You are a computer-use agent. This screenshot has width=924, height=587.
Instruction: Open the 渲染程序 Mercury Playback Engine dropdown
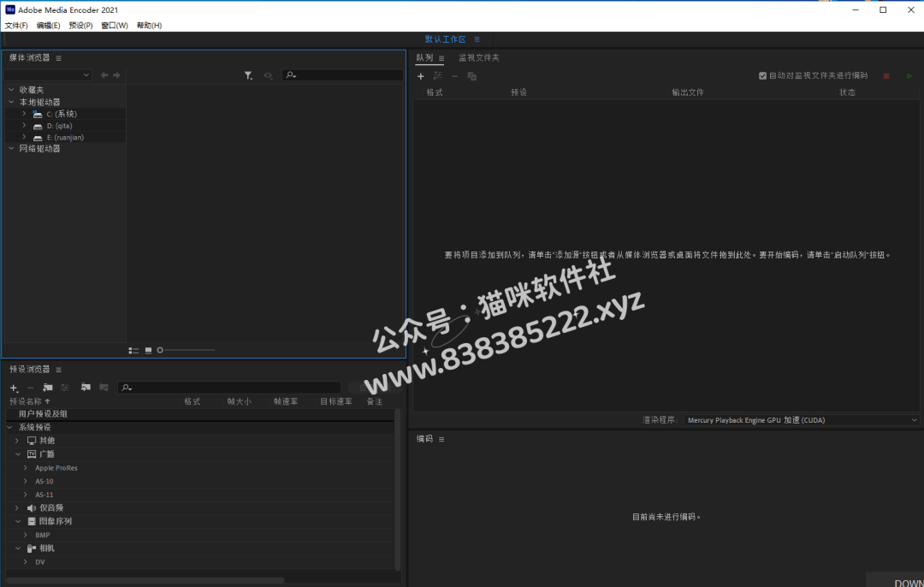coord(802,420)
